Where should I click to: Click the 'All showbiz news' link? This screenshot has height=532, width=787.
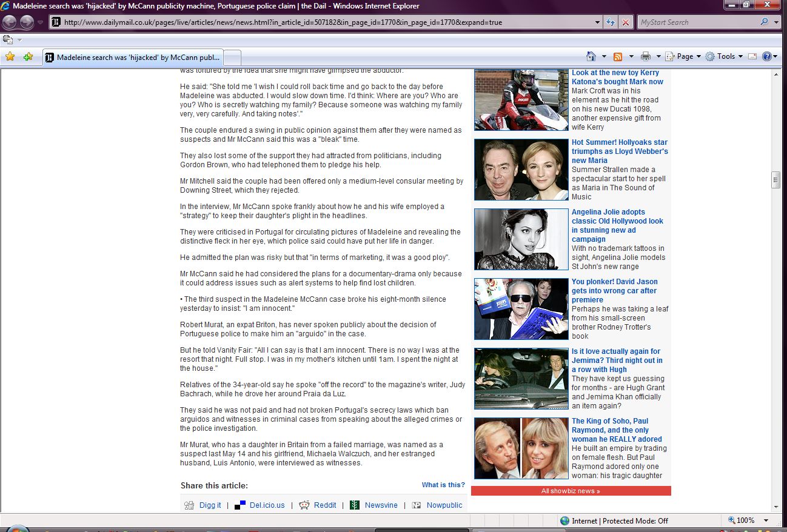click(x=571, y=491)
